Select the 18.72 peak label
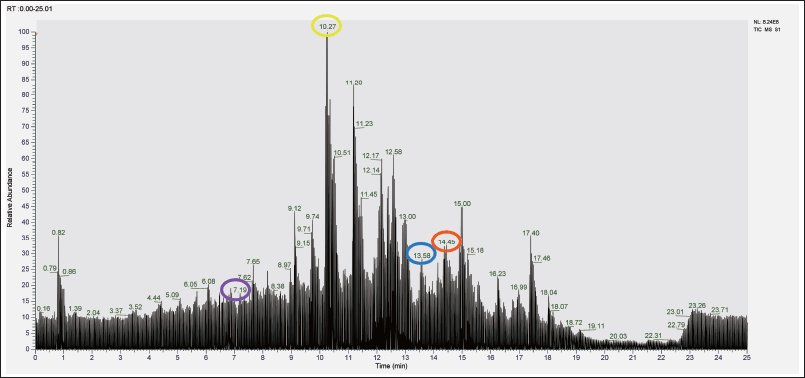This screenshot has width=805, height=378. coord(574,323)
